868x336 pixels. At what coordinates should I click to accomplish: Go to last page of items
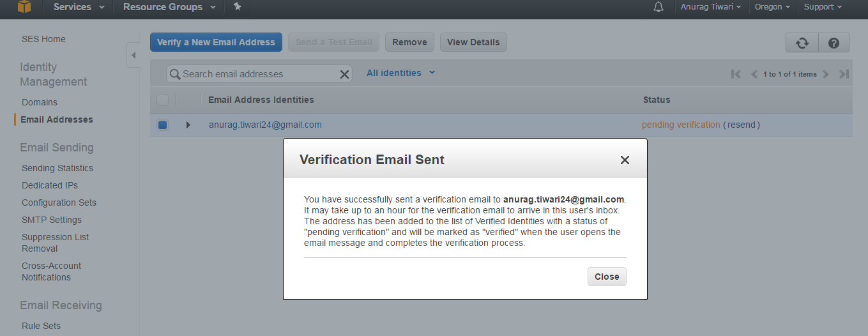pos(844,74)
